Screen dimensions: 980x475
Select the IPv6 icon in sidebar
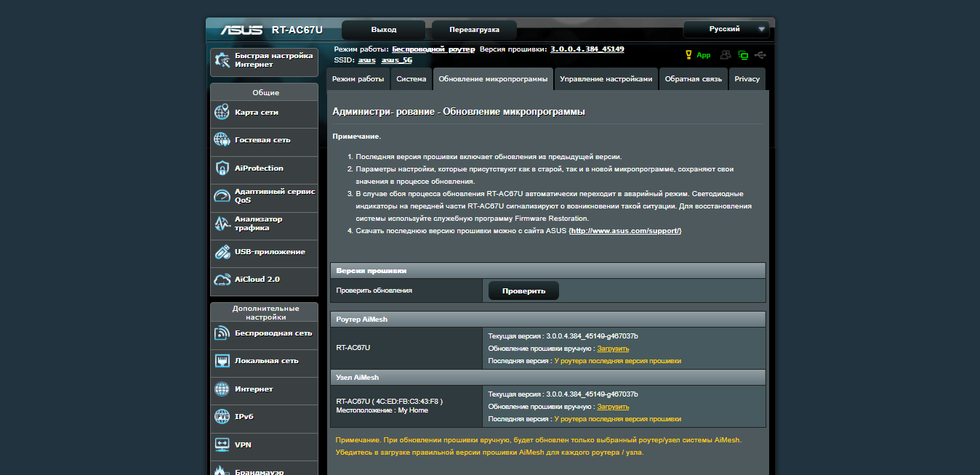click(x=222, y=417)
